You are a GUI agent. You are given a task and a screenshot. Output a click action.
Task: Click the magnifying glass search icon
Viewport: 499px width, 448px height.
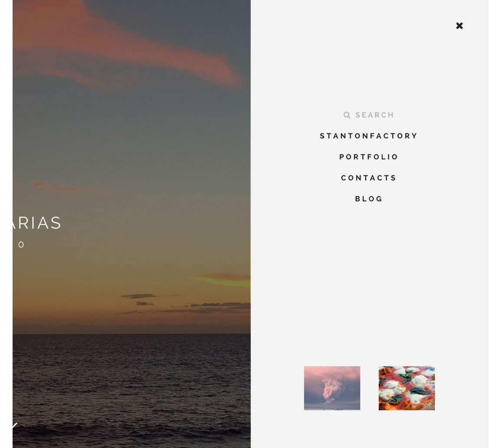point(347,115)
